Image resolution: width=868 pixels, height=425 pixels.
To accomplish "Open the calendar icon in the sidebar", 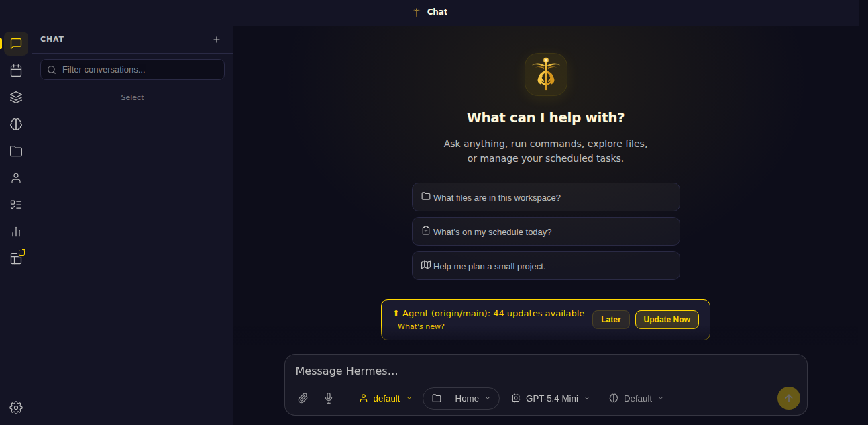I will click(x=16, y=70).
